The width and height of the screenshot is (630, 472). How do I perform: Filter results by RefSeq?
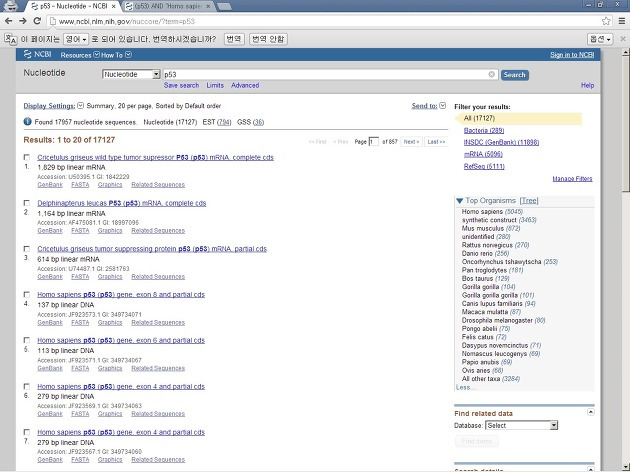tap(484, 166)
